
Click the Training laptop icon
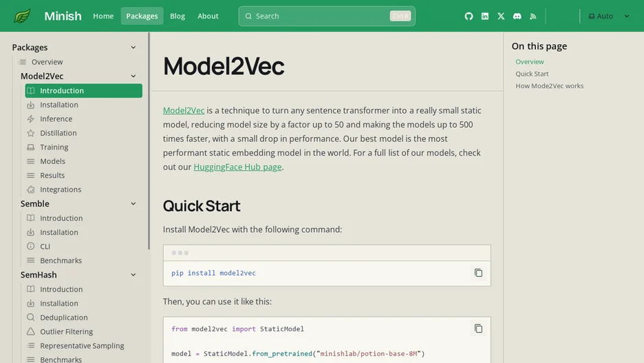[31, 147]
